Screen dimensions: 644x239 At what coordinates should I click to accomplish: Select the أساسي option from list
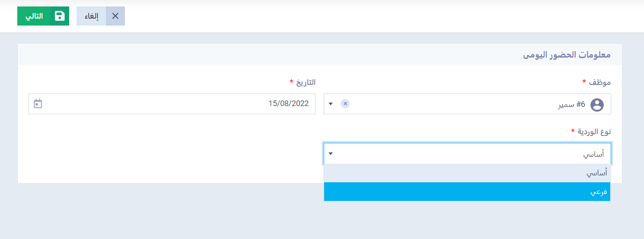coord(467,173)
